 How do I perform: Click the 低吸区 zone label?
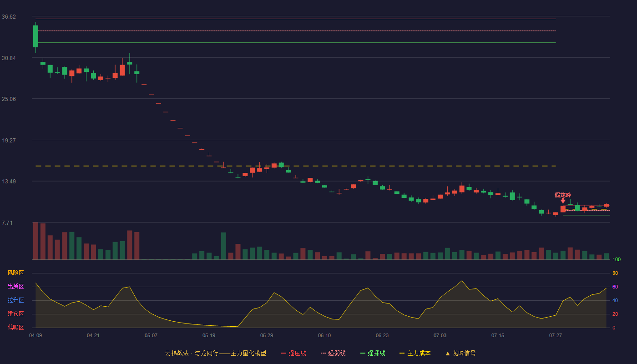tap(15, 327)
